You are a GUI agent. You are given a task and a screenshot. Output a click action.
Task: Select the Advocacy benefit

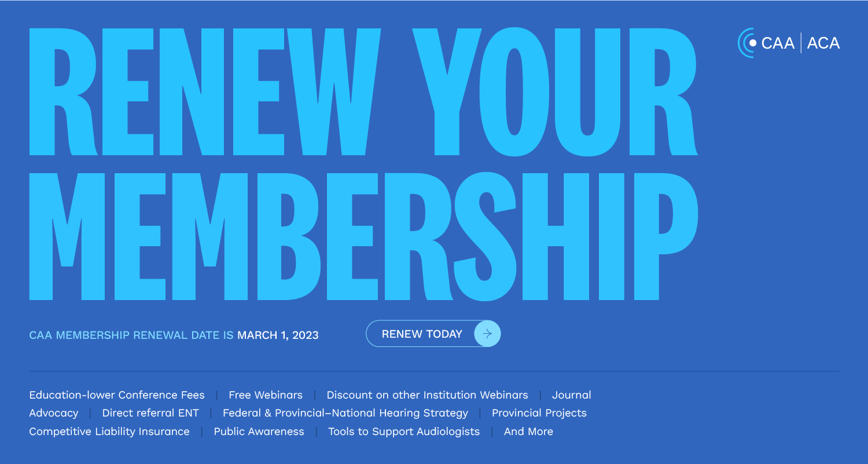(54, 413)
